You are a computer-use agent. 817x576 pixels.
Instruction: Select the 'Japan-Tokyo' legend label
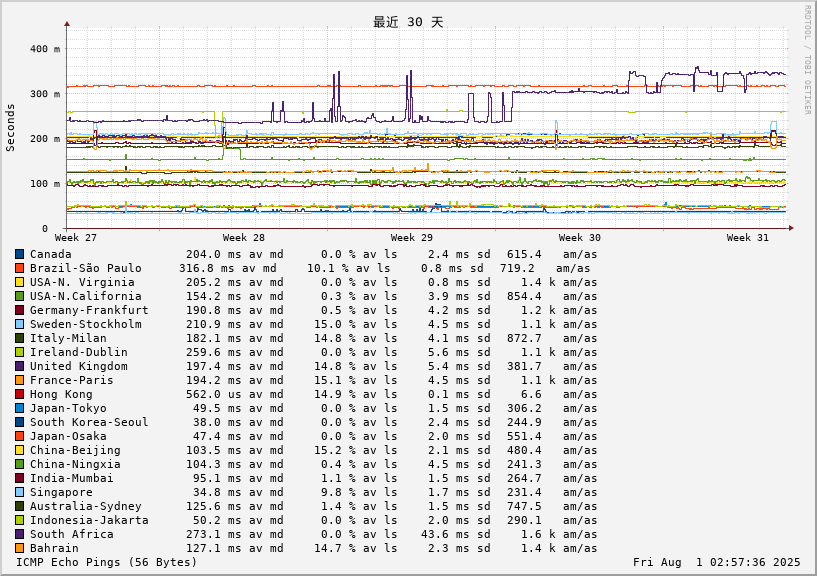pos(68,408)
